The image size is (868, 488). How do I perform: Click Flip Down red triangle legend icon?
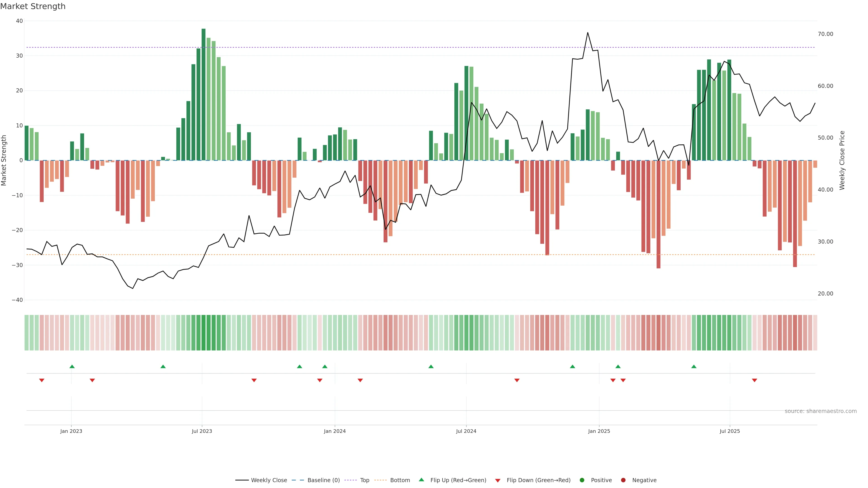pos(498,481)
